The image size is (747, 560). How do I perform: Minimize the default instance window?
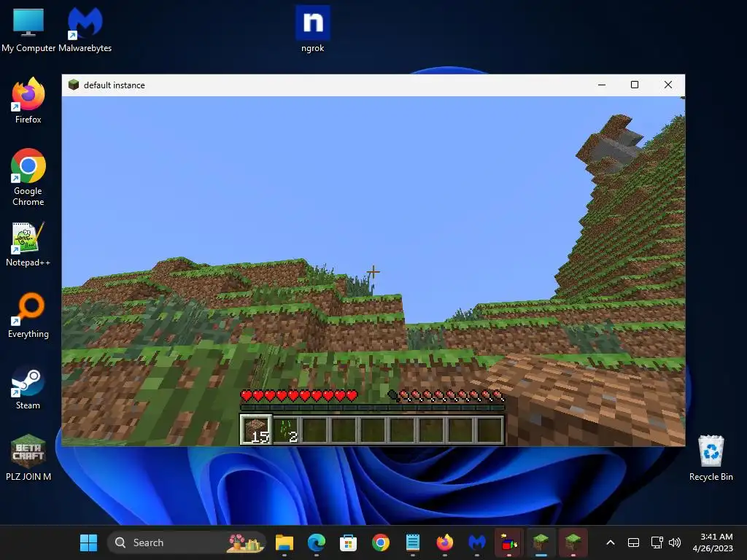[602, 85]
